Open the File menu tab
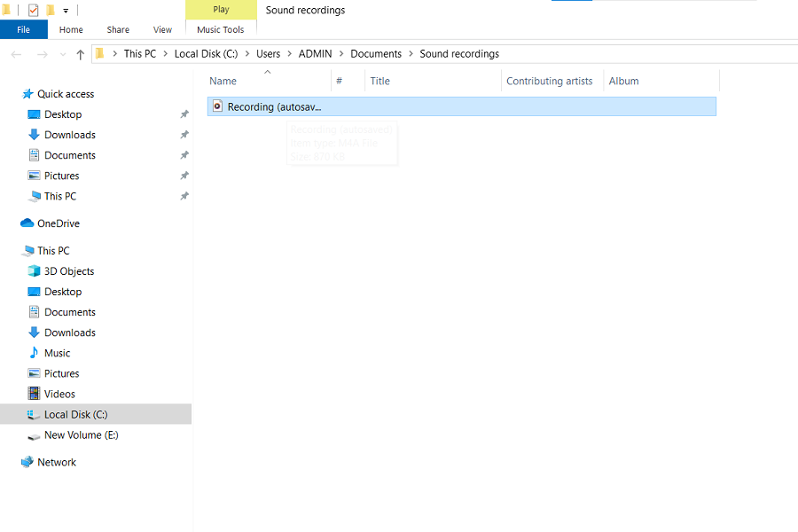 click(24, 30)
